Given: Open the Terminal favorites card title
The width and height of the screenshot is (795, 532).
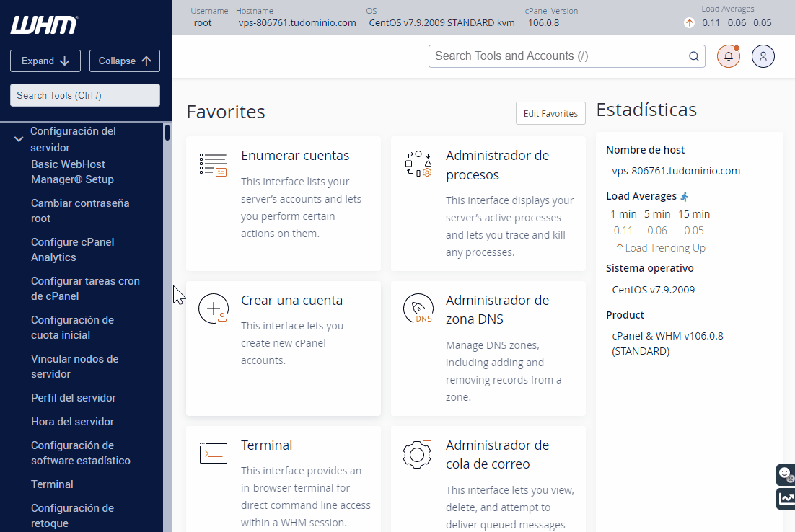Looking at the screenshot, I should coord(267,445).
